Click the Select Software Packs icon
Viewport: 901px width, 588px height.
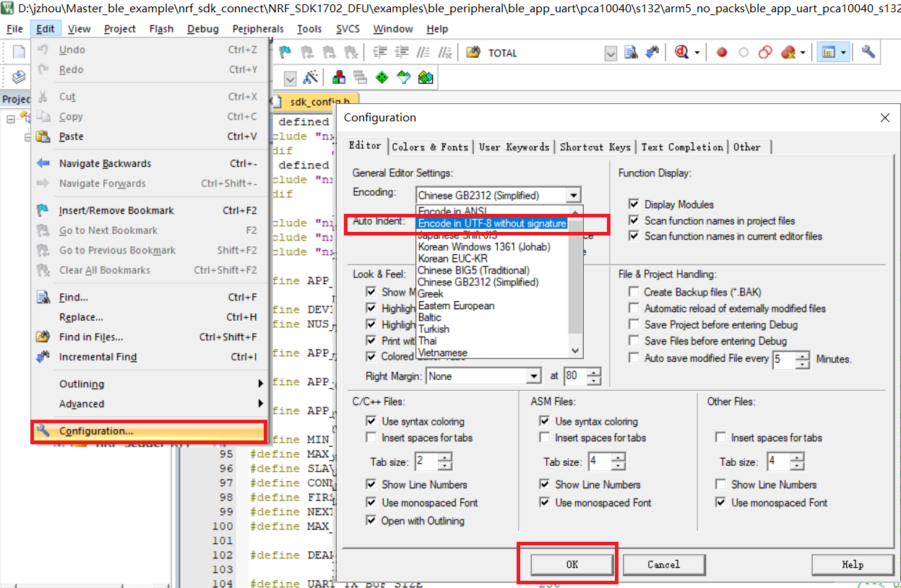(404, 77)
